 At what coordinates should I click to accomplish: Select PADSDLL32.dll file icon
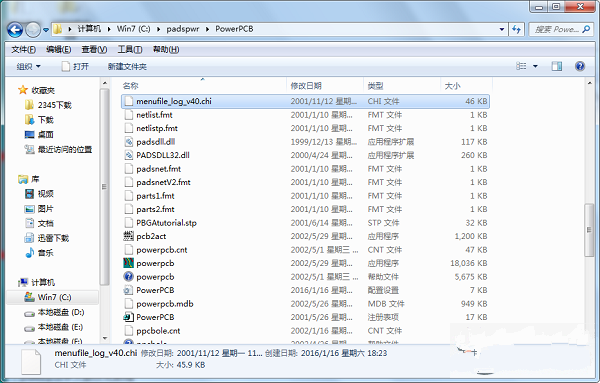pos(129,155)
